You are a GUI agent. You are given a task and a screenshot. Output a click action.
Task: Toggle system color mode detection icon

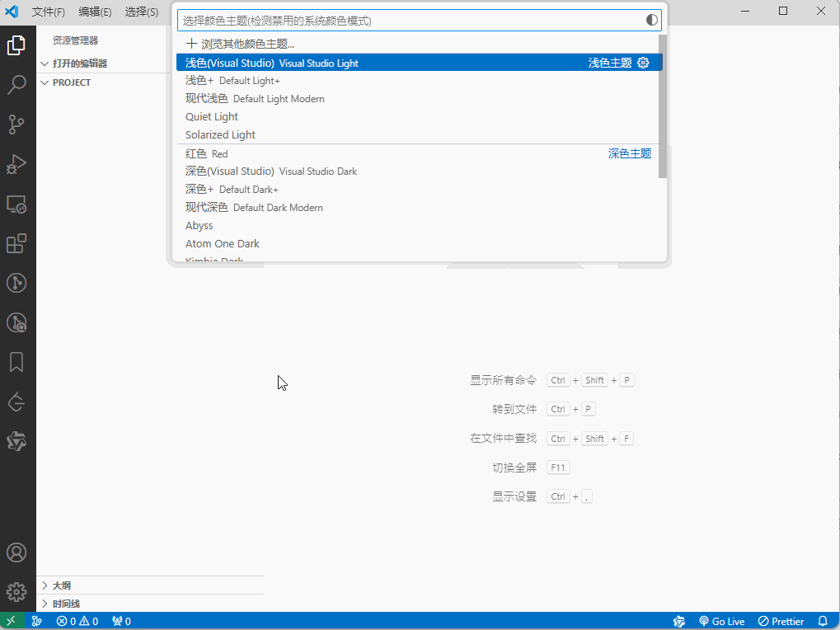tap(652, 20)
